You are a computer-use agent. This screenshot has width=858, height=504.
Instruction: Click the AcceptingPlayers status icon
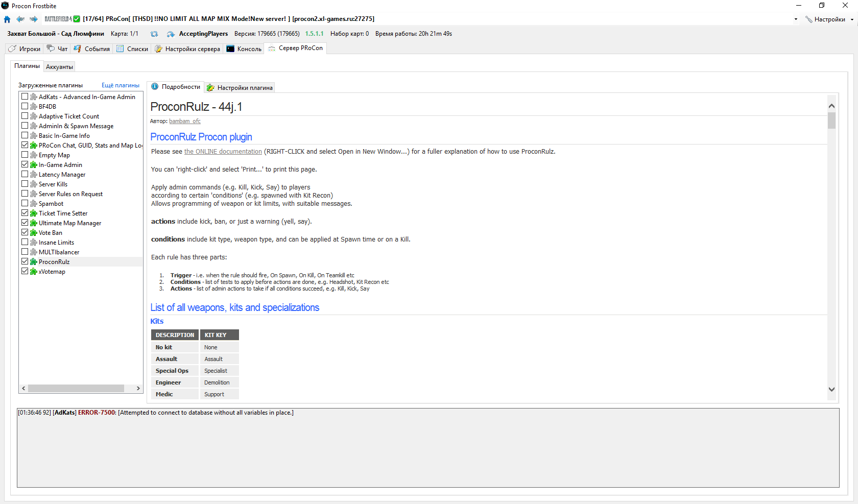point(171,34)
